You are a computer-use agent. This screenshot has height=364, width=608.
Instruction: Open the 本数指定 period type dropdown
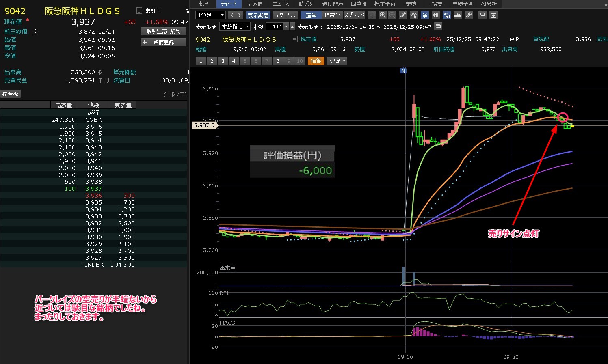tap(235, 26)
